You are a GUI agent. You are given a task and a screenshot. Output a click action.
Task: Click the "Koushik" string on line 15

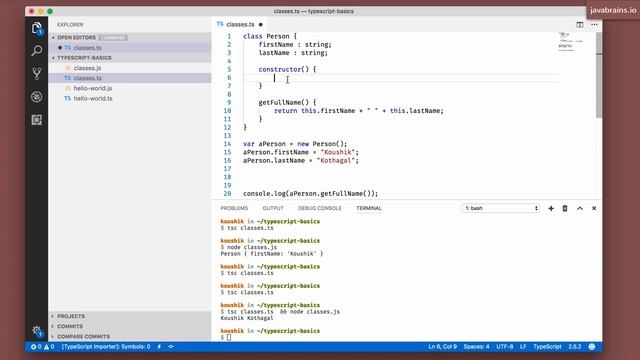tap(337, 152)
